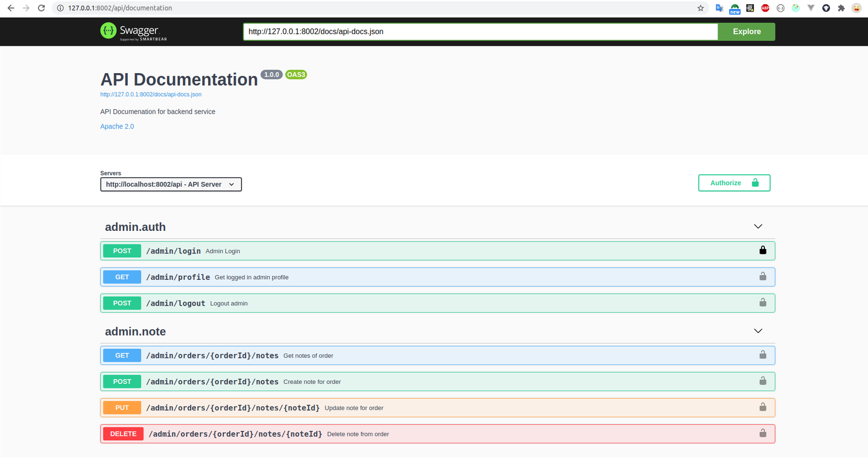Click the Explore button
This screenshot has width=868, height=457.
(746, 32)
